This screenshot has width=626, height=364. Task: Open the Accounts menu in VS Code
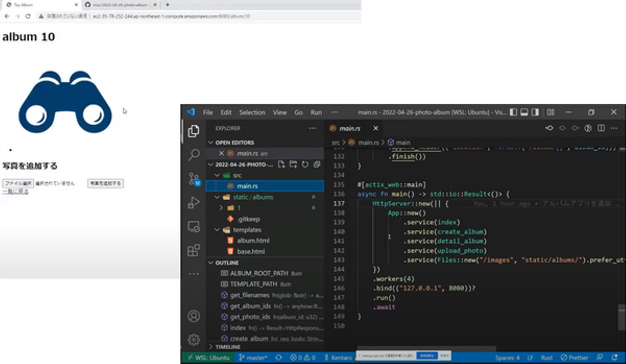[x=193, y=316]
